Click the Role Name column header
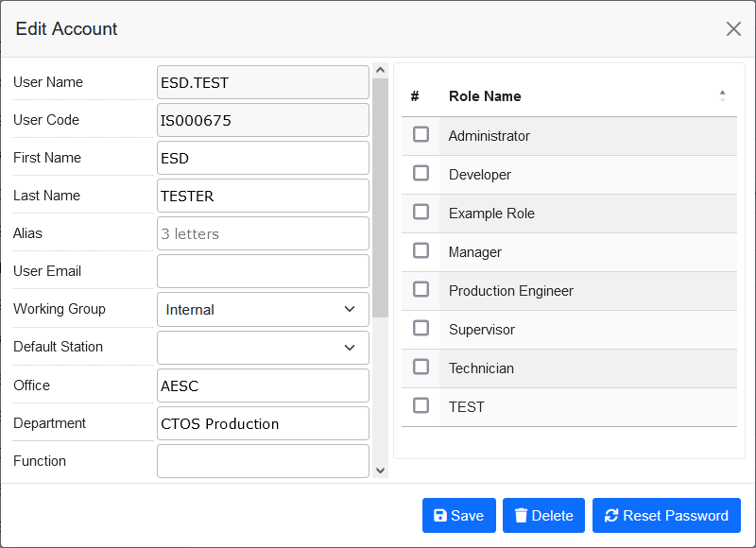The height and width of the screenshot is (548, 756). coord(485,95)
